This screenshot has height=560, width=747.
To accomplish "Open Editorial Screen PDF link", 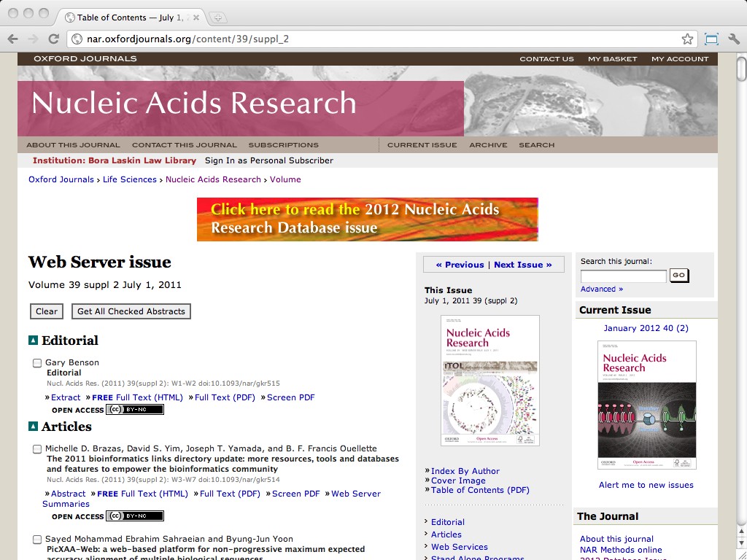I will [290, 397].
